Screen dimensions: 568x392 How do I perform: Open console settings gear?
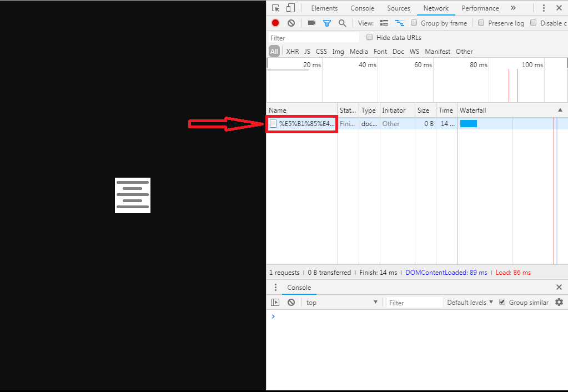click(x=559, y=302)
